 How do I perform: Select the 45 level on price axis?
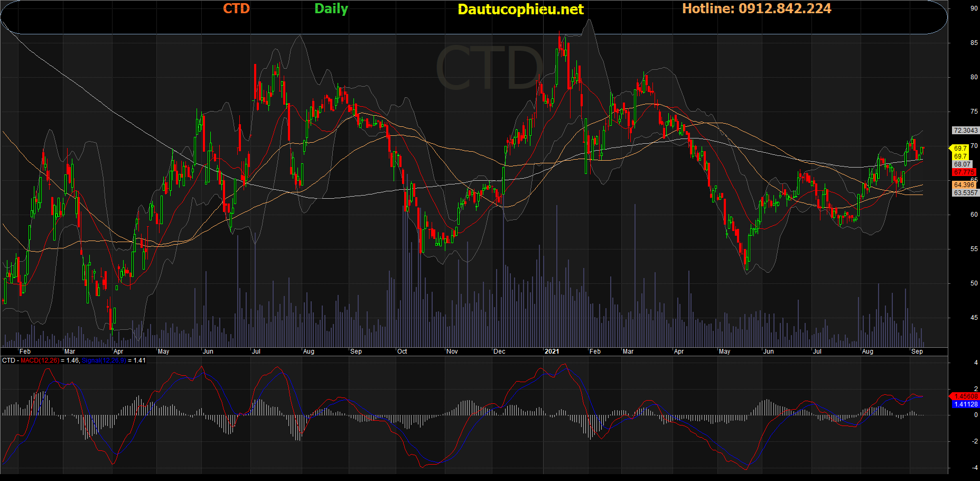point(974,318)
